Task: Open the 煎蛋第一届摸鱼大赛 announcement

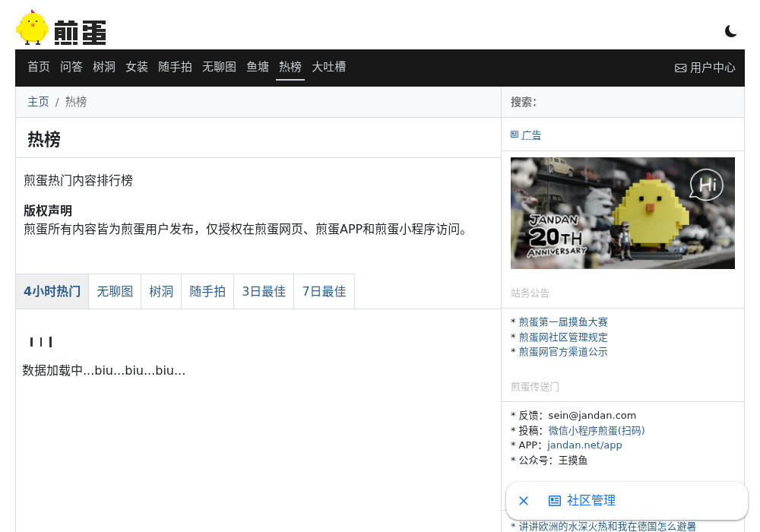Action: click(563, 321)
